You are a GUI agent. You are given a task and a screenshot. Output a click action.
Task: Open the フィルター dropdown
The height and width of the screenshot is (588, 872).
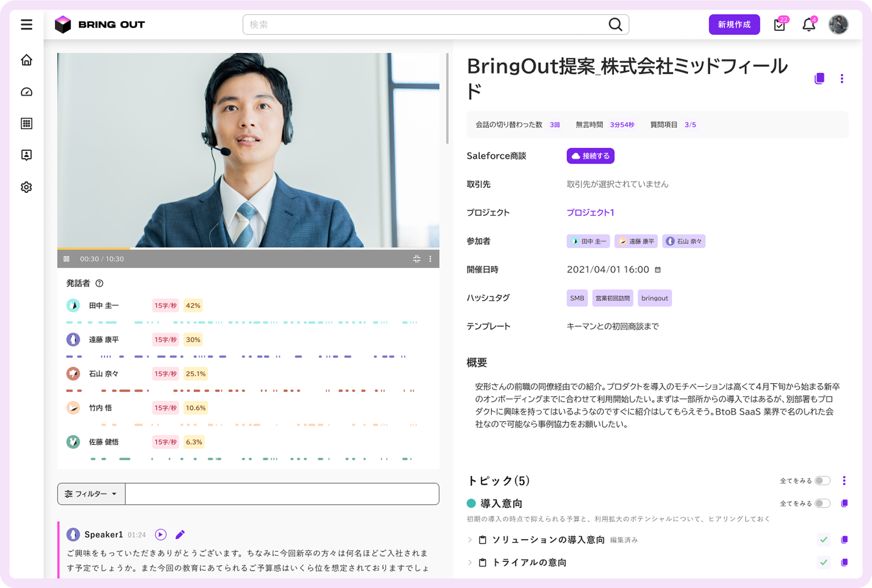[91, 494]
